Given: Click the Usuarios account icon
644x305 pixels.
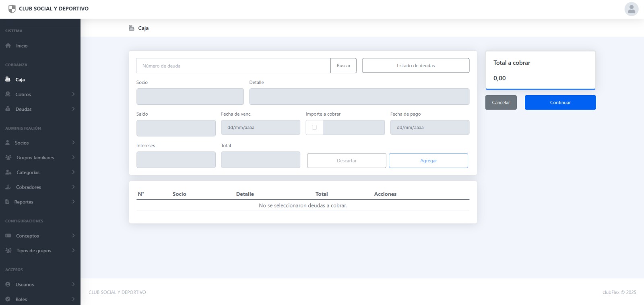Looking at the screenshot, I should (8, 284).
